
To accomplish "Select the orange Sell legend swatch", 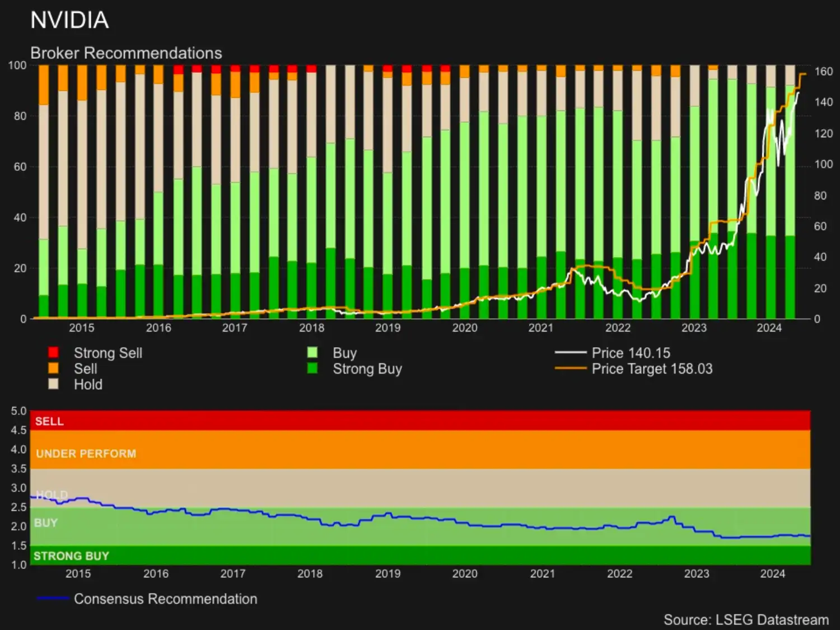I will pyautogui.click(x=54, y=368).
